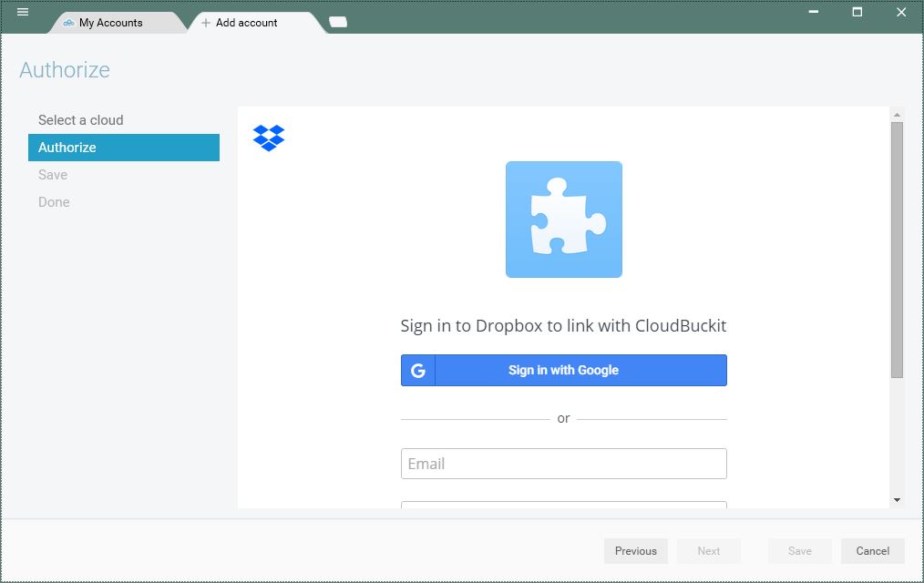The width and height of the screenshot is (924, 583).
Task: Close the CloudBuckit window
Action: pos(901,12)
